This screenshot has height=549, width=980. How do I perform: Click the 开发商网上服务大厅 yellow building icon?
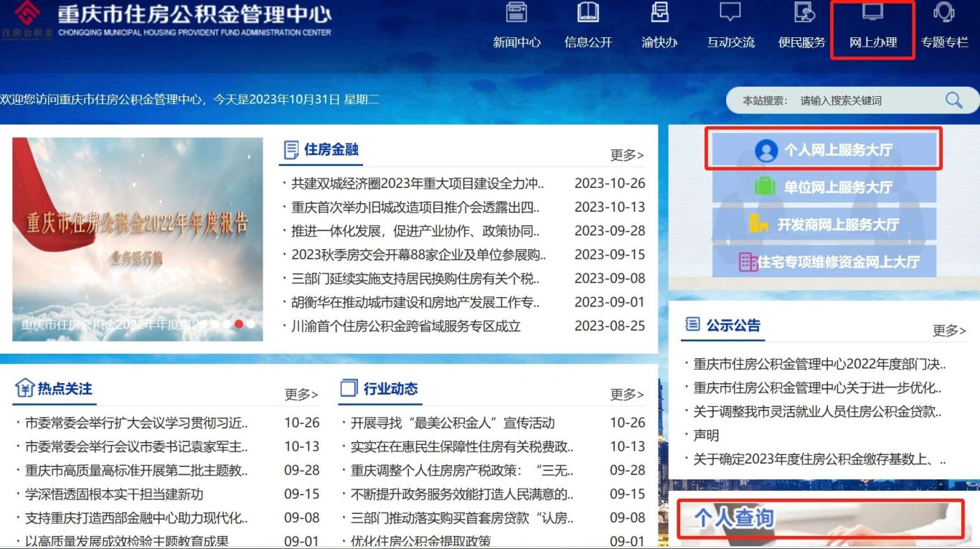pyautogui.click(x=759, y=224)
